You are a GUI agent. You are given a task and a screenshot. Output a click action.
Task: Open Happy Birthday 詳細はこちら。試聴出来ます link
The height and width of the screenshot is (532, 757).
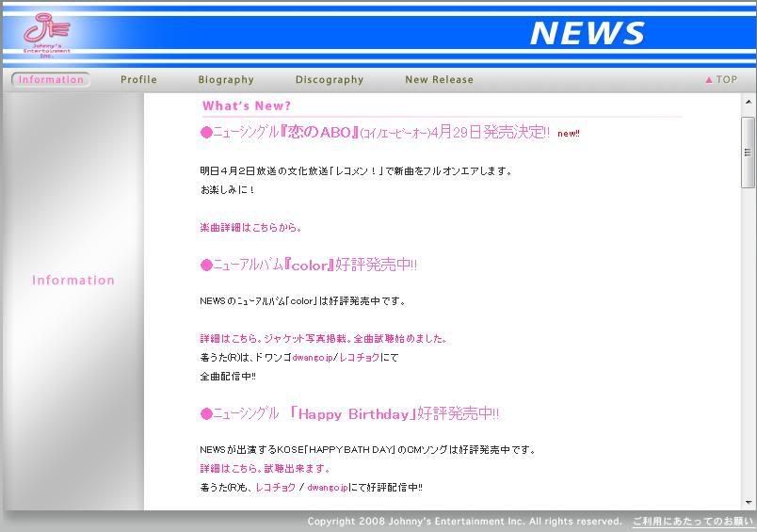[265, 469]
